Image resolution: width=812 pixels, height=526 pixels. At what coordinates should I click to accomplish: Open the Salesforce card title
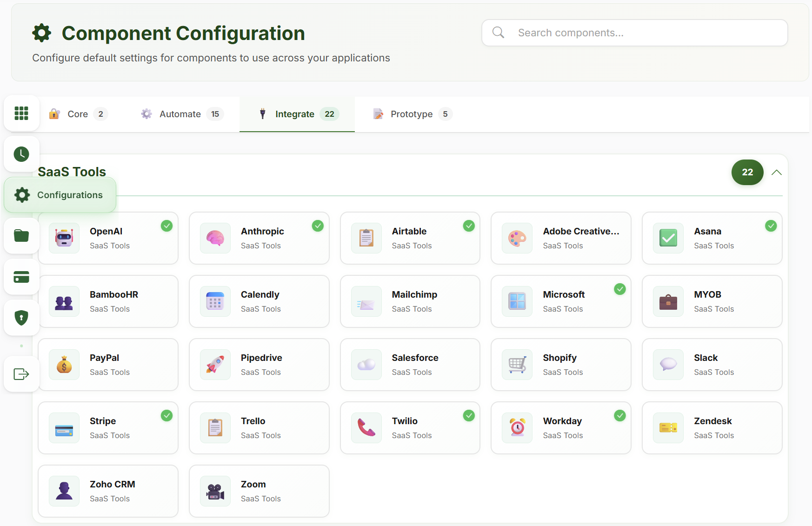coord(415,358)
